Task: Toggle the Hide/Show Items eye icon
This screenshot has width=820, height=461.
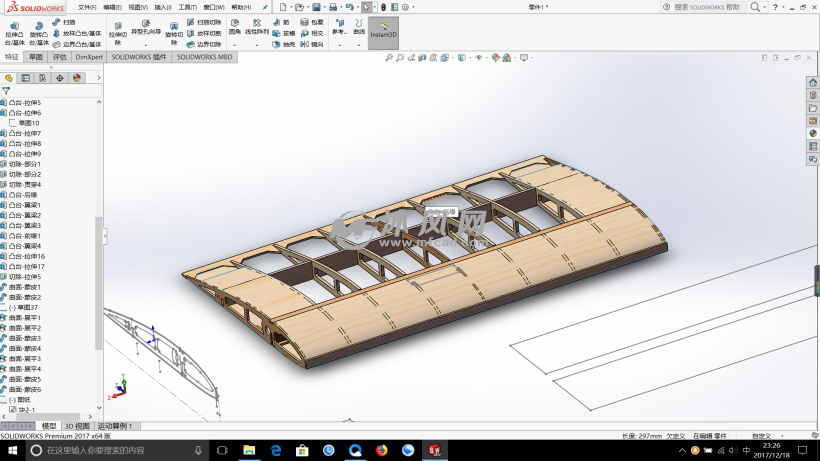Action: [x=478, y=57]
